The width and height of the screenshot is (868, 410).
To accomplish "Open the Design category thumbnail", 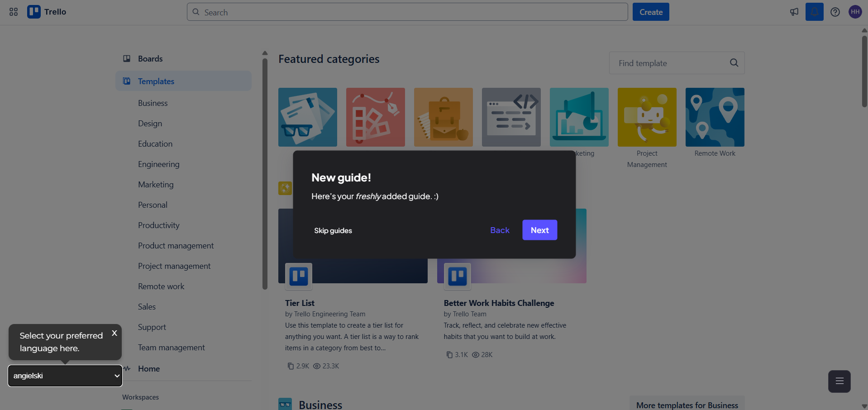I will (376, 117).
